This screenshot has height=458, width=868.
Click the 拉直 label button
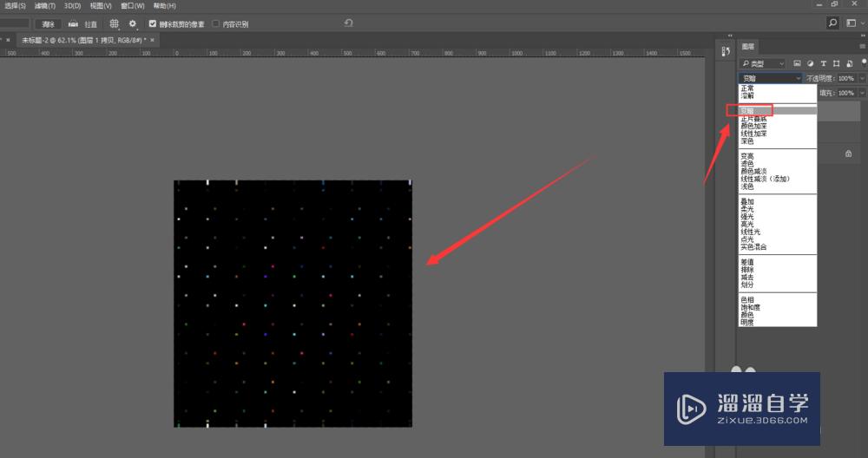(91, 24)
